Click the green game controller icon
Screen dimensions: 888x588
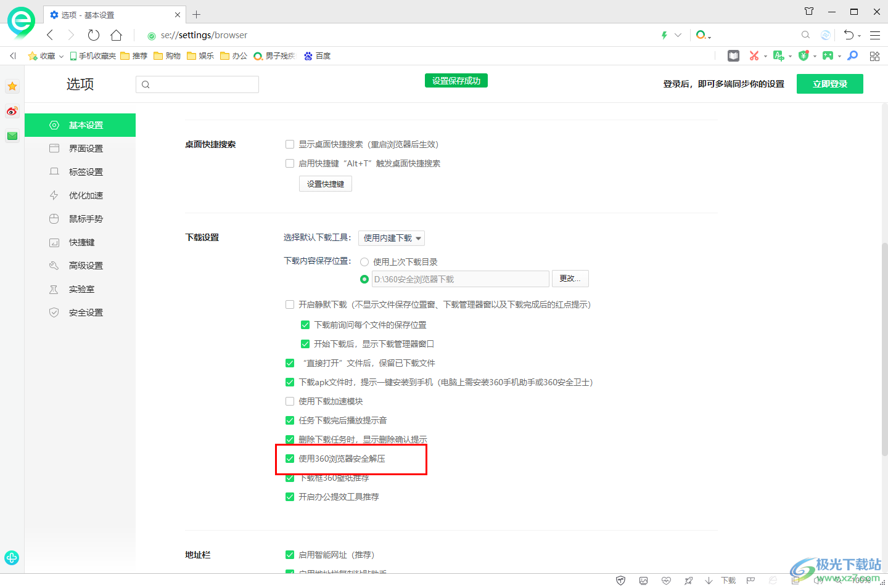[x=828, y=55]
